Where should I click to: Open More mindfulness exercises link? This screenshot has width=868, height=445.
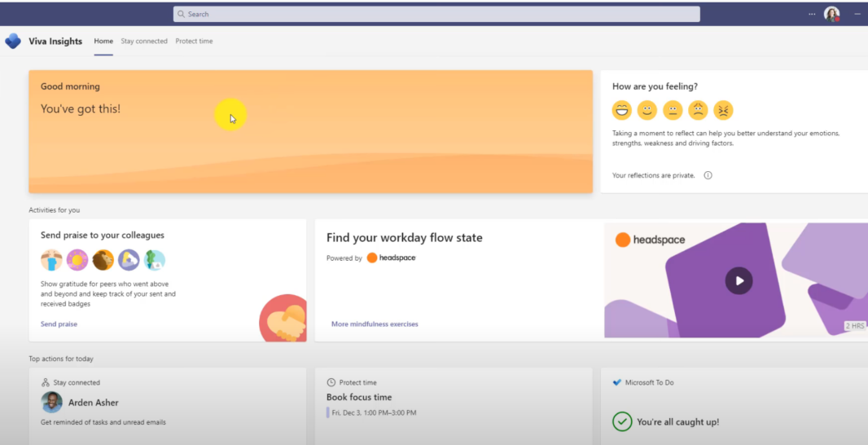375,324
